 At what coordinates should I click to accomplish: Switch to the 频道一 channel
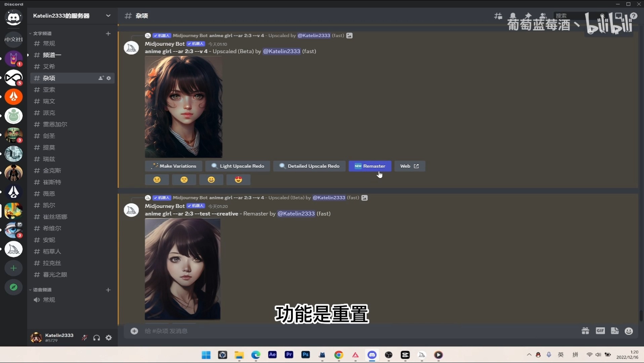point(52,55)
